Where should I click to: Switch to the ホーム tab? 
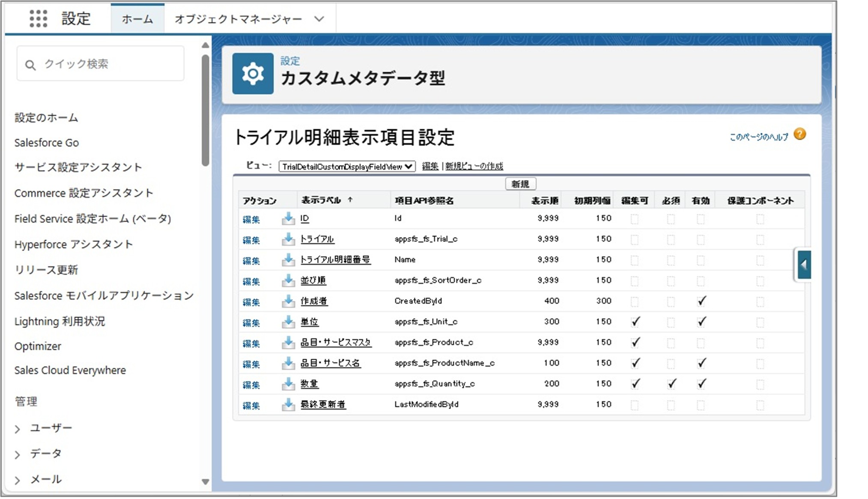point(137,19)
